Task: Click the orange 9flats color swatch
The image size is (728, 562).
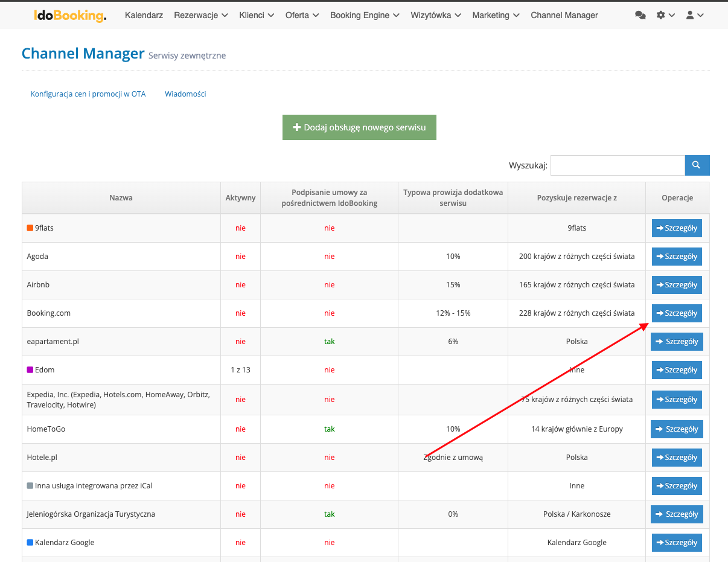Action: point(30,228)
